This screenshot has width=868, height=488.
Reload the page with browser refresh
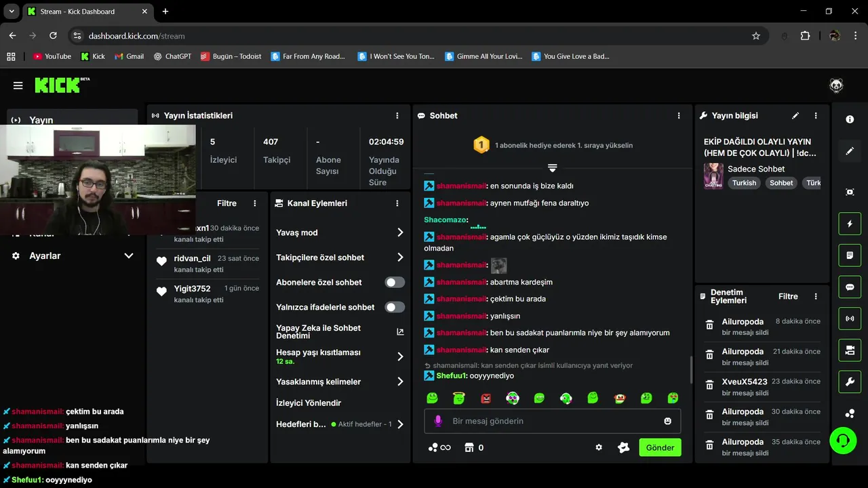coord(53,36)
